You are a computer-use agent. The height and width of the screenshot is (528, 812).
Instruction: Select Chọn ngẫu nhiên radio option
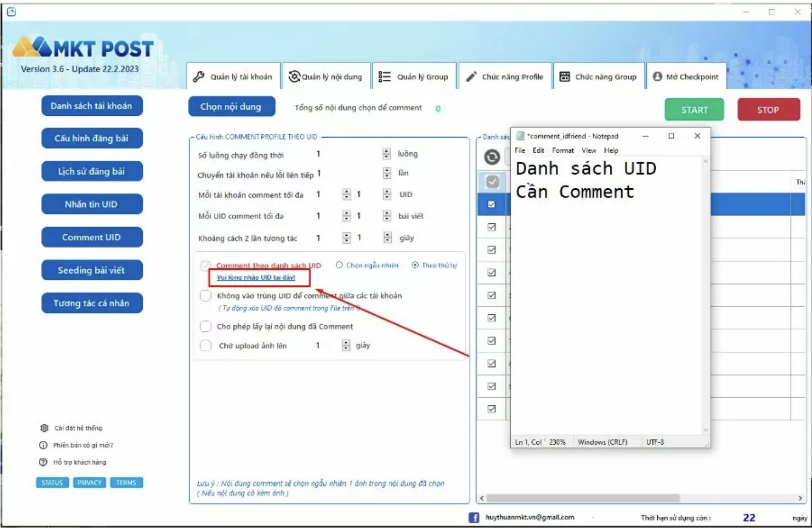coord(339,265)
